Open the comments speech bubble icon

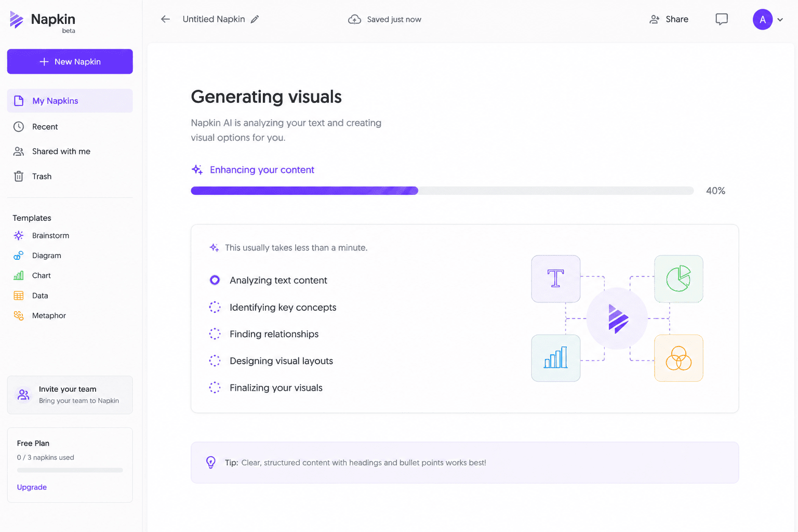[722, 19]
